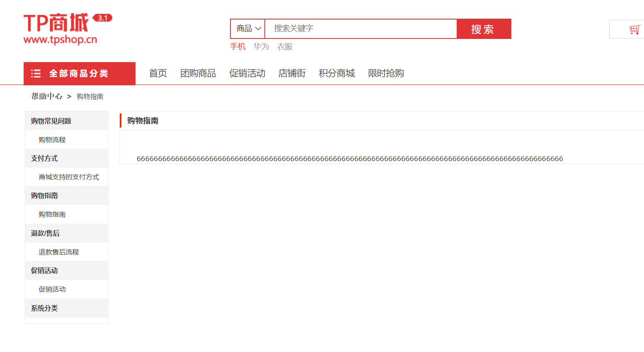Select the 华为 hot search keyword
The image size is (644, 352).
pyautogui.click(x=261, y=46)
